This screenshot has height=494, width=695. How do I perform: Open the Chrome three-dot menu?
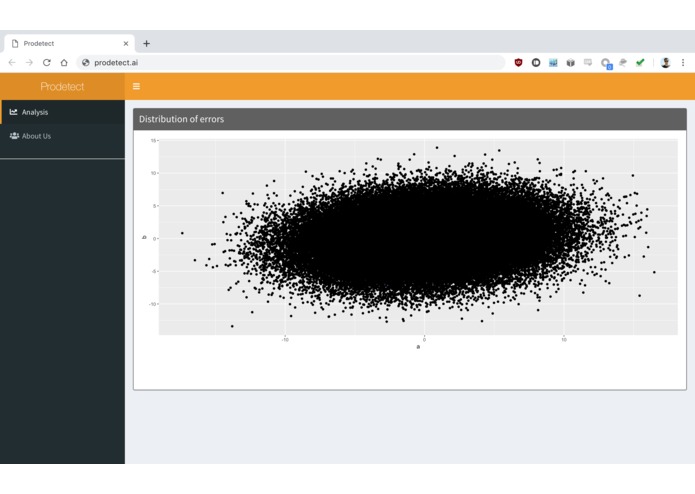(683, 62)
